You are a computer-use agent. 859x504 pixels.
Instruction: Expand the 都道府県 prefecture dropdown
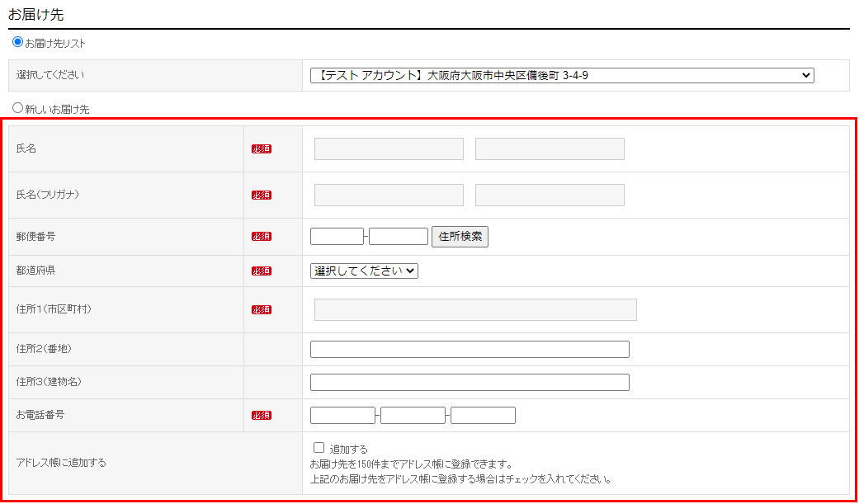(364, 271)
